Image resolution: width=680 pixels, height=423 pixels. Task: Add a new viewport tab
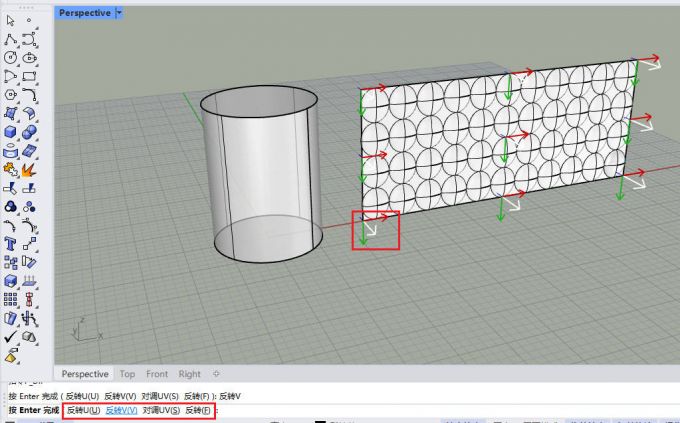pos(216,374)
